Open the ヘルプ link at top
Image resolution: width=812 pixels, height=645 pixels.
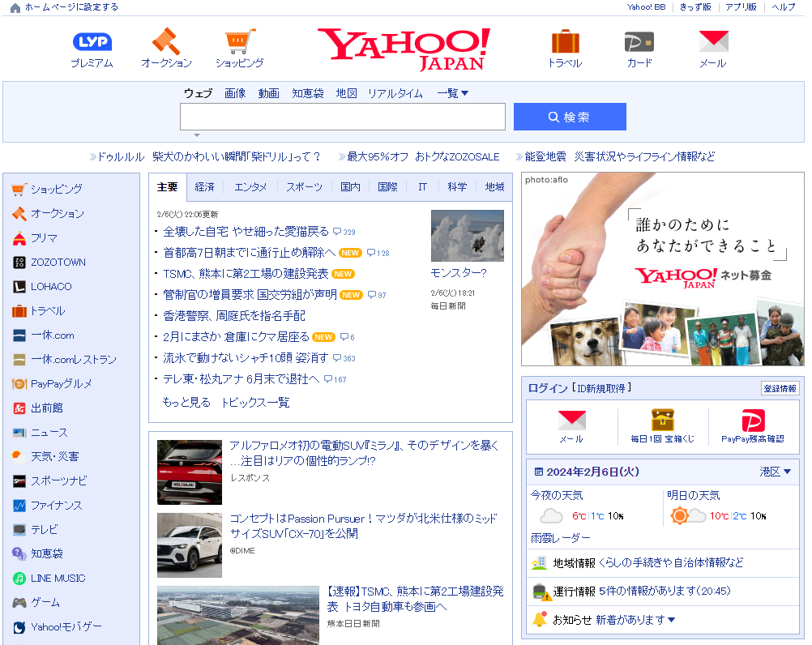[x=783, y=7]
